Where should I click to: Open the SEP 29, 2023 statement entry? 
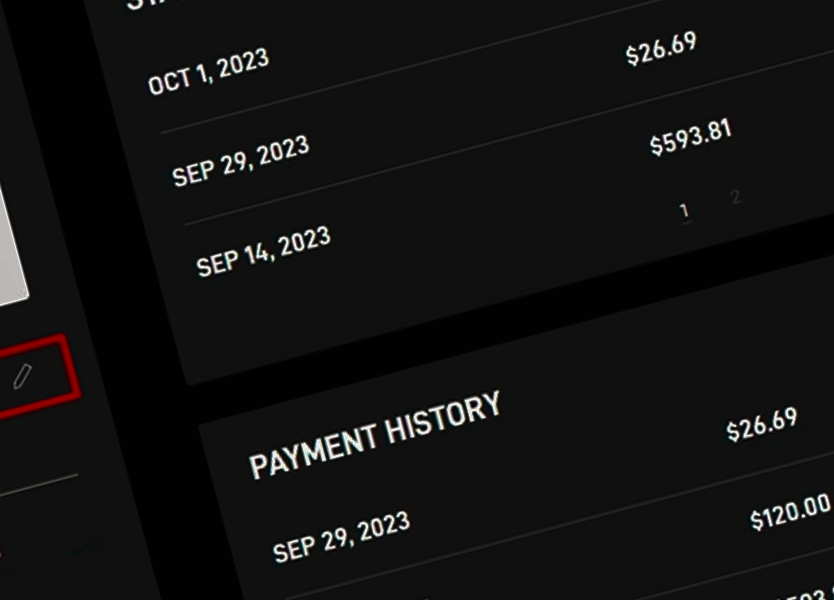coord(240,161)
